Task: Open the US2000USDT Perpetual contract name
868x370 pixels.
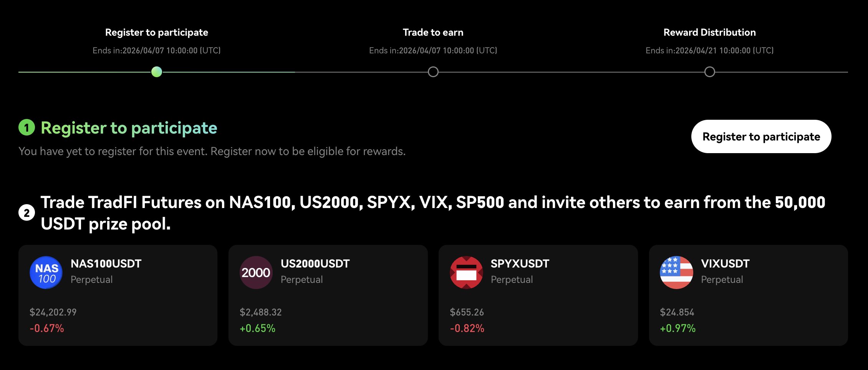Action: [315, 264]
